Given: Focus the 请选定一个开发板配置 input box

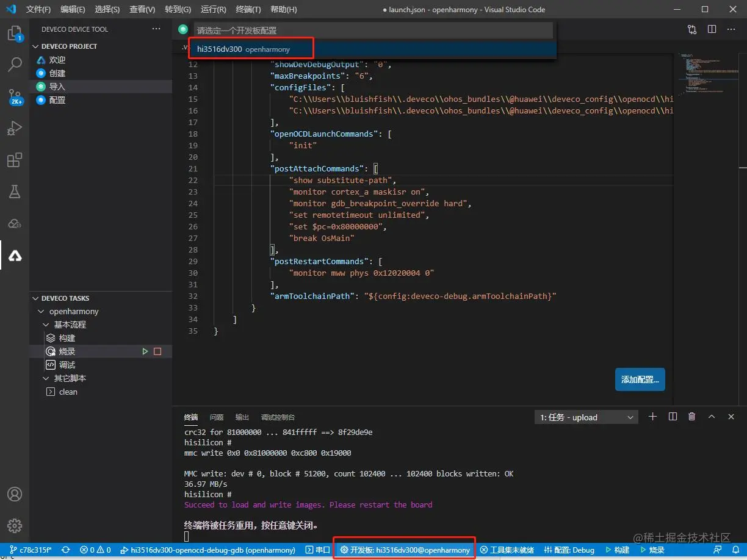Looking at the screenshot, I should tap(374, 30).
